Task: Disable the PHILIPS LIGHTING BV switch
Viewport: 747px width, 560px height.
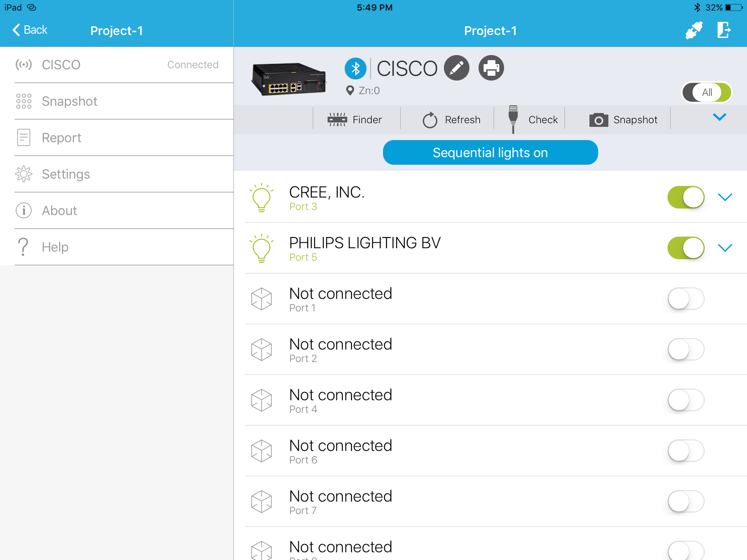Action: pyautogui.click(x=685, y=248)
